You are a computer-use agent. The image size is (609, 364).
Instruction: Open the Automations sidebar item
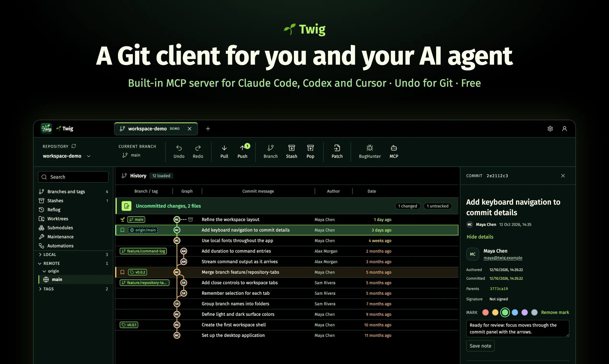pyautogui.click(x=73, y=246)
